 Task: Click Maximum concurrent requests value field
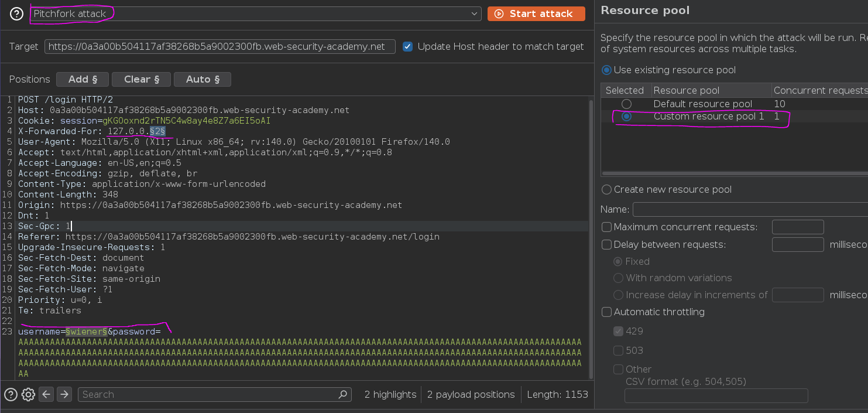click(x=798, y=227)
